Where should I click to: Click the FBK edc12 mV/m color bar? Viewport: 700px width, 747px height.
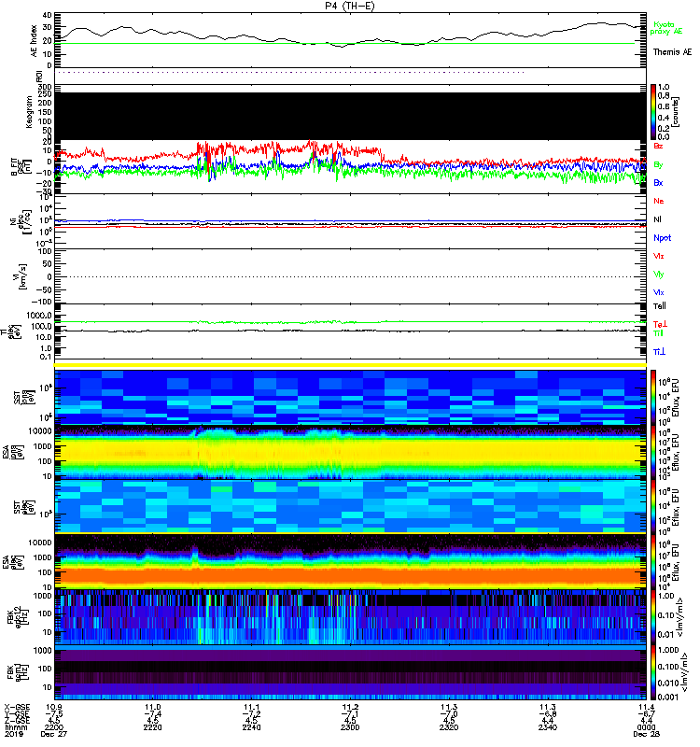pyautogui.click(x=653, y=616)
